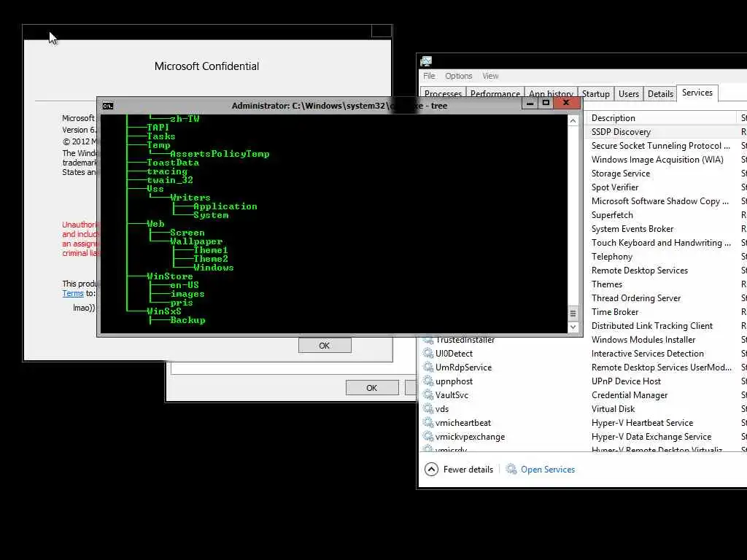747x560 pixels.
Task: Select the Interactive Services Detection description
Action: [648, 354]
